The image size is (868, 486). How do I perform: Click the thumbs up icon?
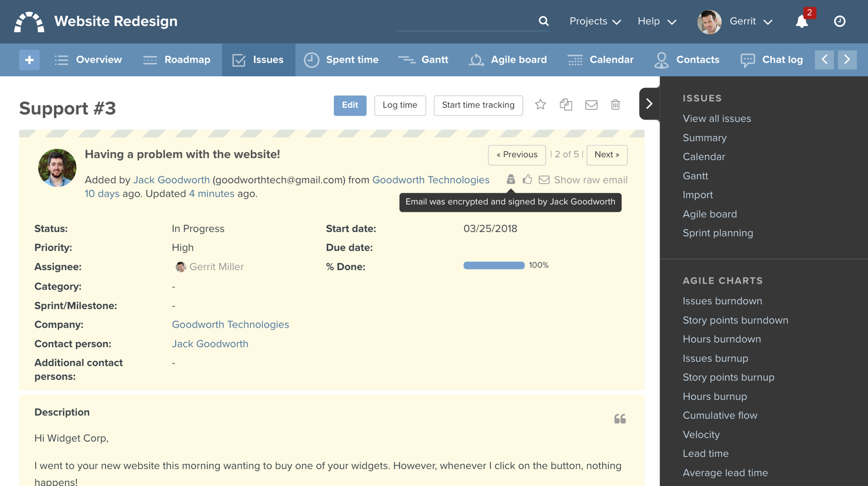tap(527, 180)
